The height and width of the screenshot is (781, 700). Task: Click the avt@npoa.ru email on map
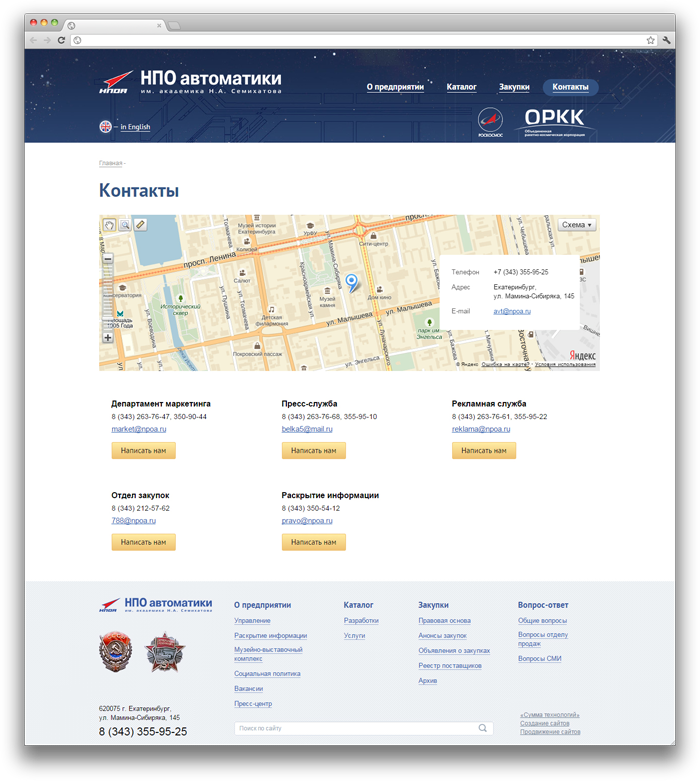tap(512, 311)
